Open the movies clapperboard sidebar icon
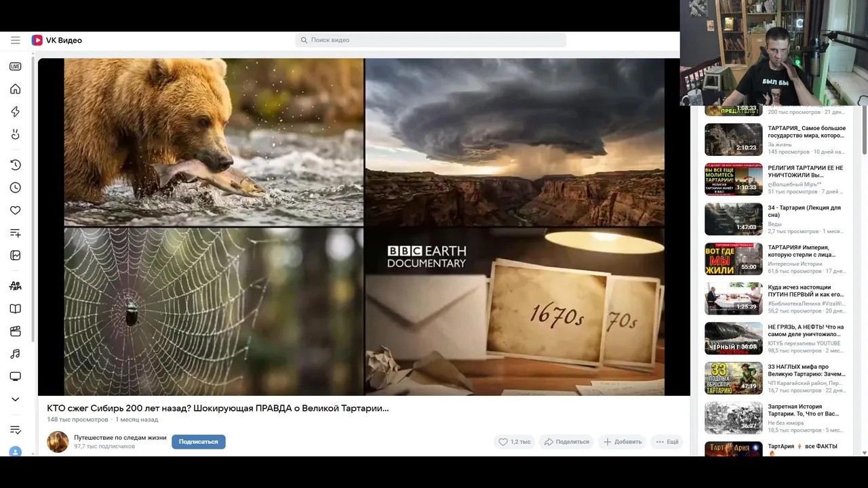The height and width of the screenshot is (488, 868). (x=15, y=331)
